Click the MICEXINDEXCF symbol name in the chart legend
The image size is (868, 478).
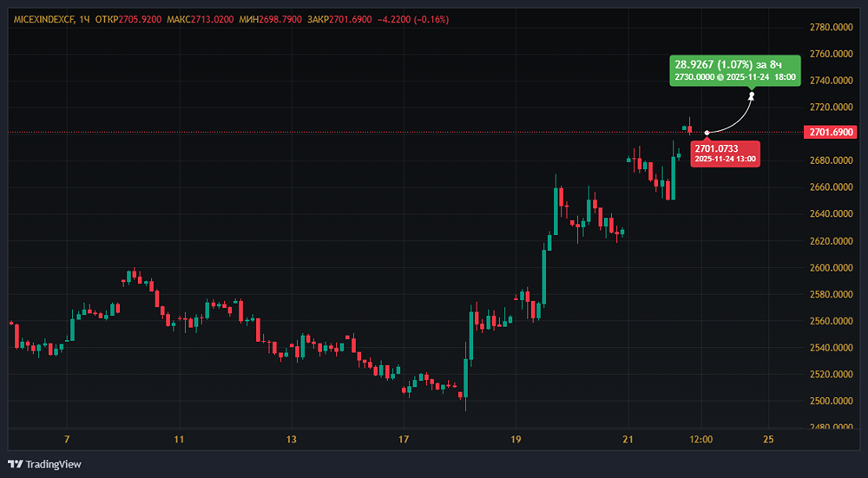tap(43, 19)
